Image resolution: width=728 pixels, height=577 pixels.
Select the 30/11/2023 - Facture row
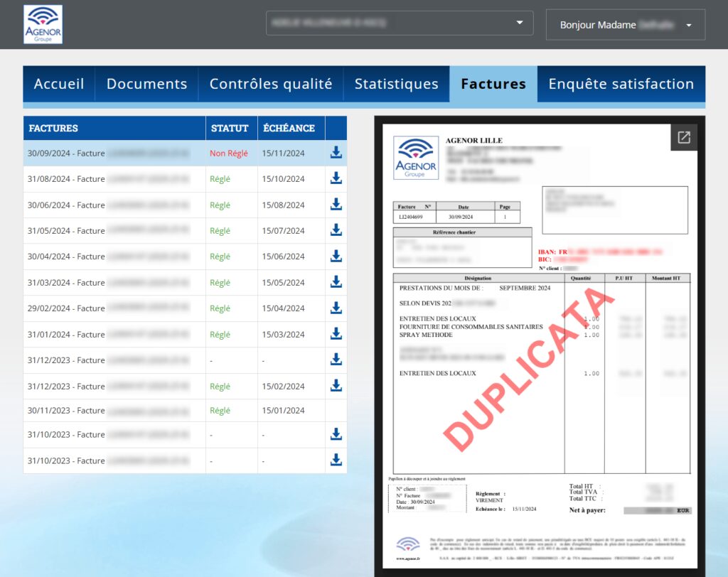185,410
